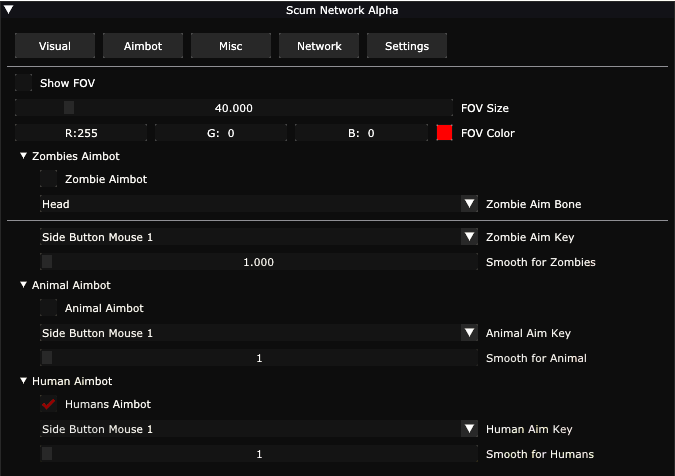Expand the Animal Aim Key dropdown

469,333
